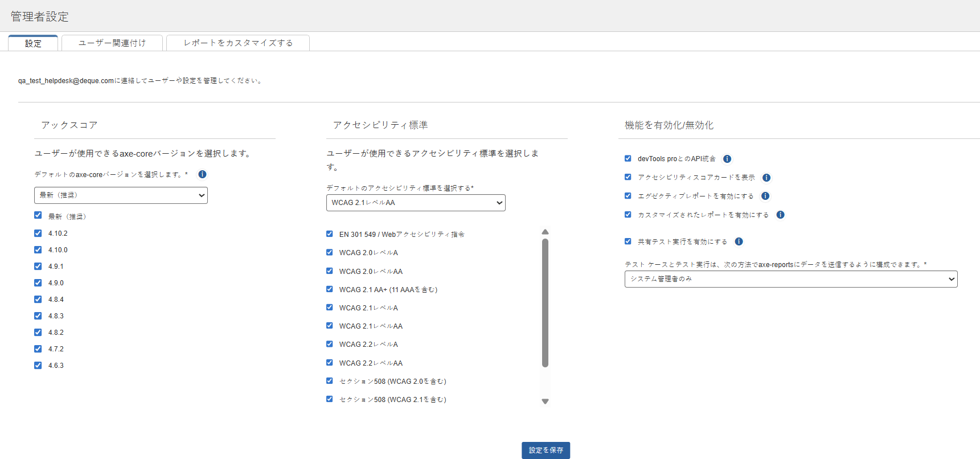The height and width of the screenshot is (459, 980).
Task: Click info icon next to エグゼクティブレポートを有効にする
Action: click(x=765, y=196)
